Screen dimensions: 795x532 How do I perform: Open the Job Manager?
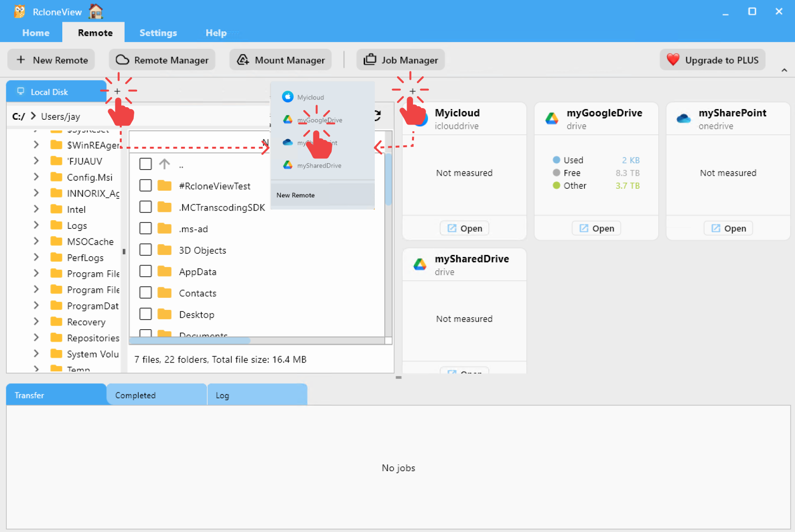tap(400, 59)
